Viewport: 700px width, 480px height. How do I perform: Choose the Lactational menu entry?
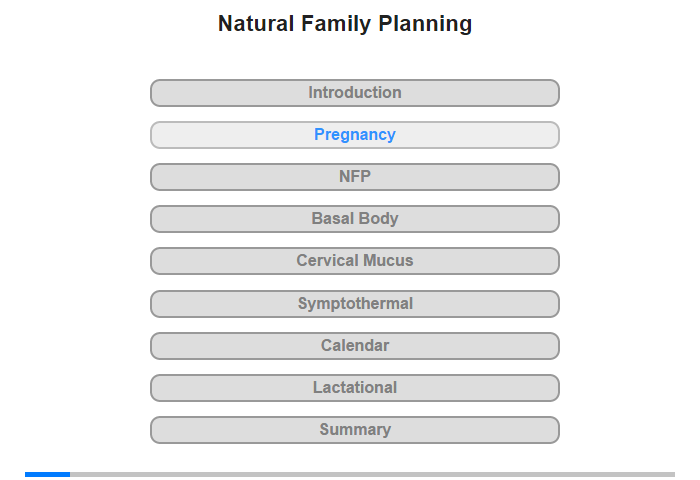[354, 388]
